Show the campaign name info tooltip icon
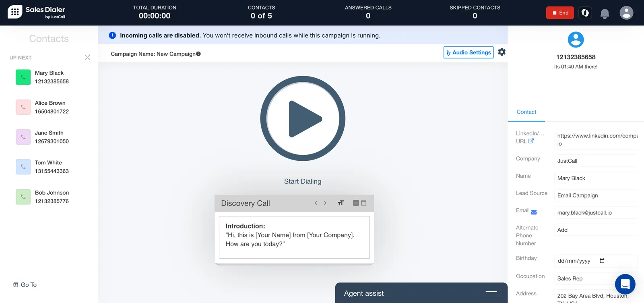This screenshot has height=303, width=644. (198, 54)
